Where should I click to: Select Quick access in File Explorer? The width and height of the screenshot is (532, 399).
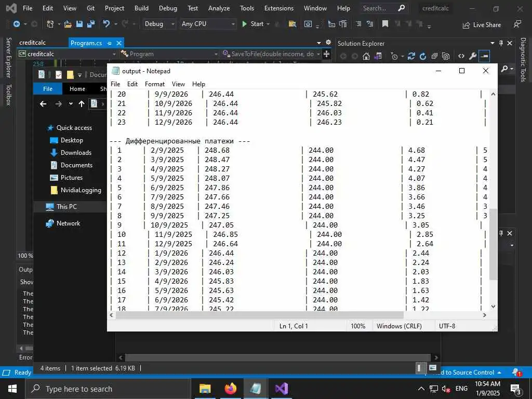point(74,128)
